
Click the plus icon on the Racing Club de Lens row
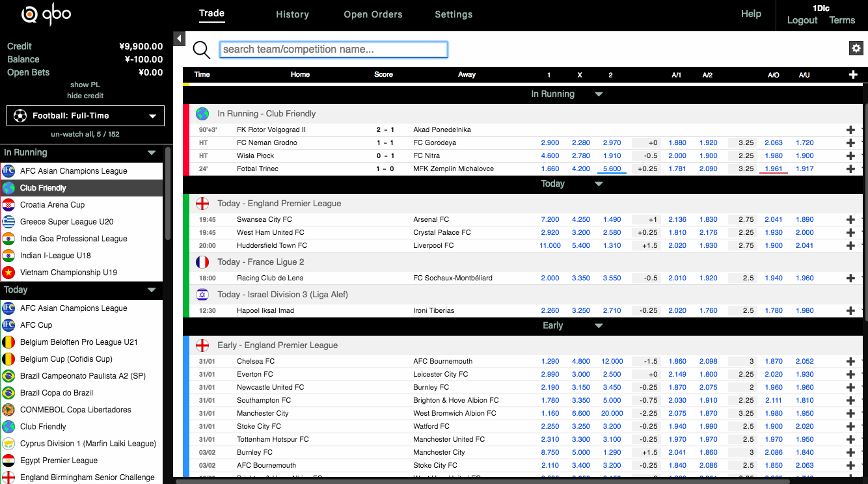tap(850, 278)
